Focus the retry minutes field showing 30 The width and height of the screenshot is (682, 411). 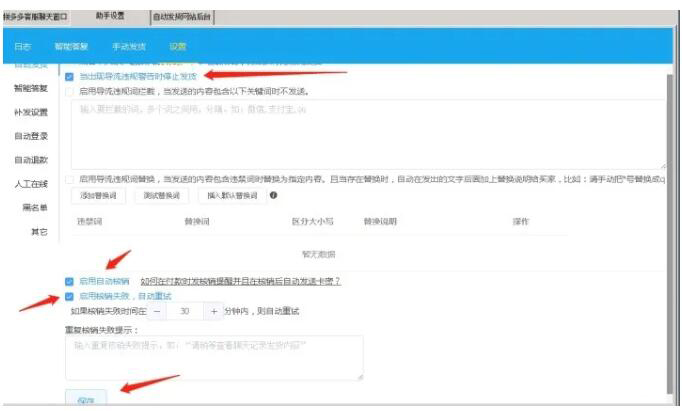point(185,311)
